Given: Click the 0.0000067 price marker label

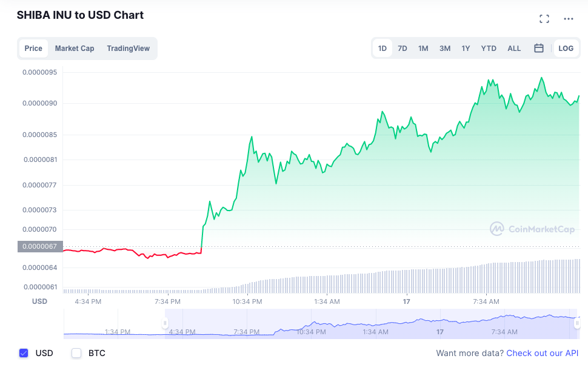Looking at the screenshot, I should click(x=40, y=246).
